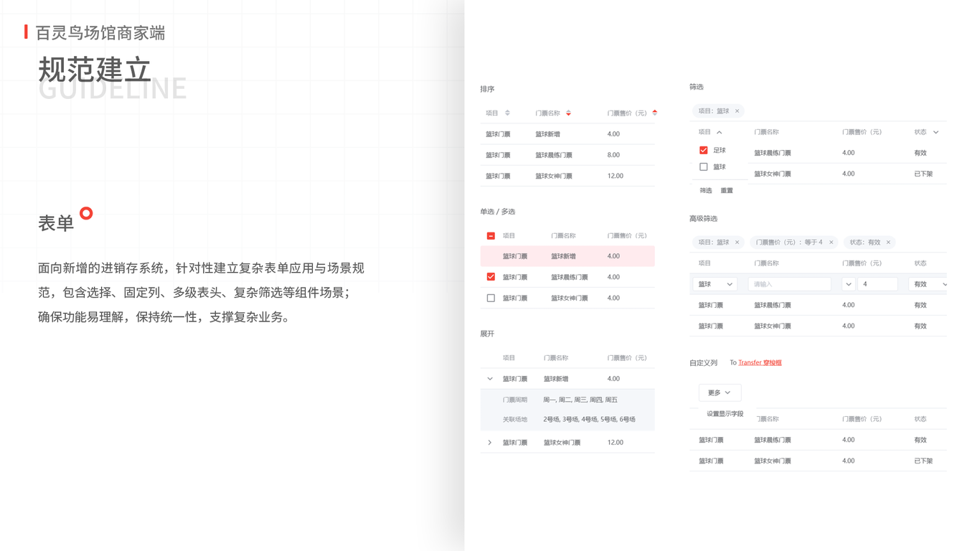This screenshot has width=980, height=551.
Task: Click 篮球女神门票 cell in the 高级筛选 table
Action: (773, 326)
